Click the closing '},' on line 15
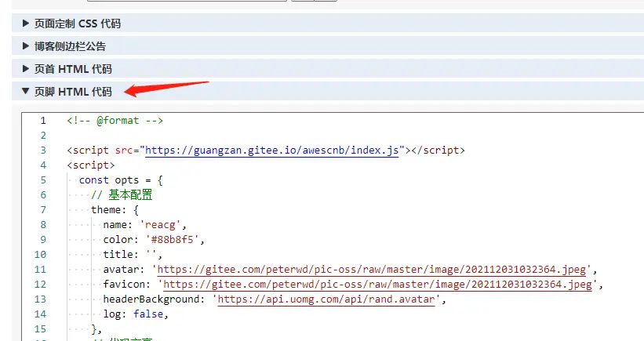Viewport: 644px width, 341px height. (x=96, y=329)
